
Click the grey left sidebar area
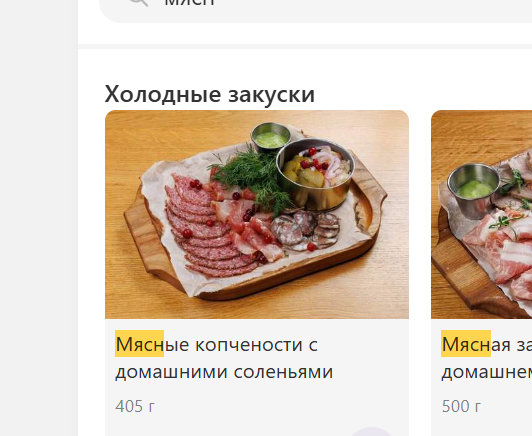pos(39,218)
